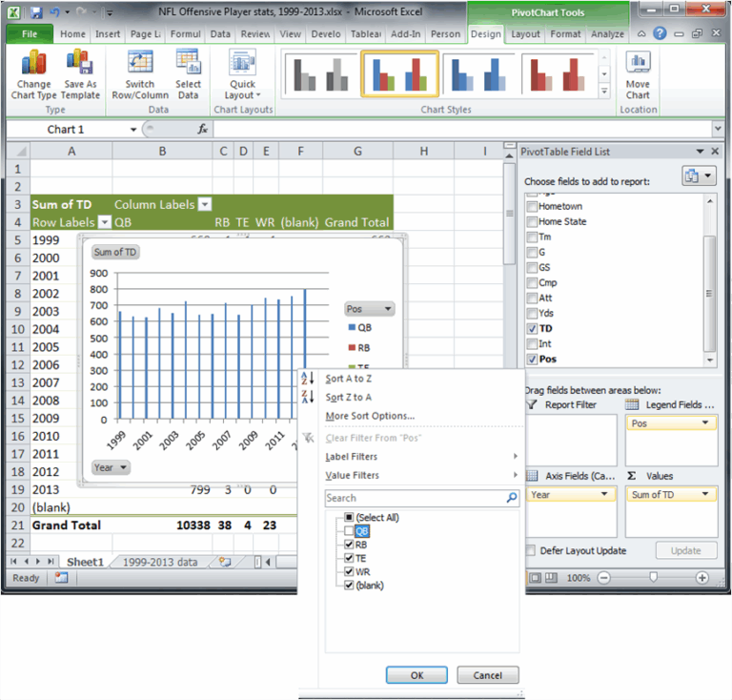This screenshot has height=700, width=732.
Task: Click the Update button in field list
Action: tap(686, 550)
